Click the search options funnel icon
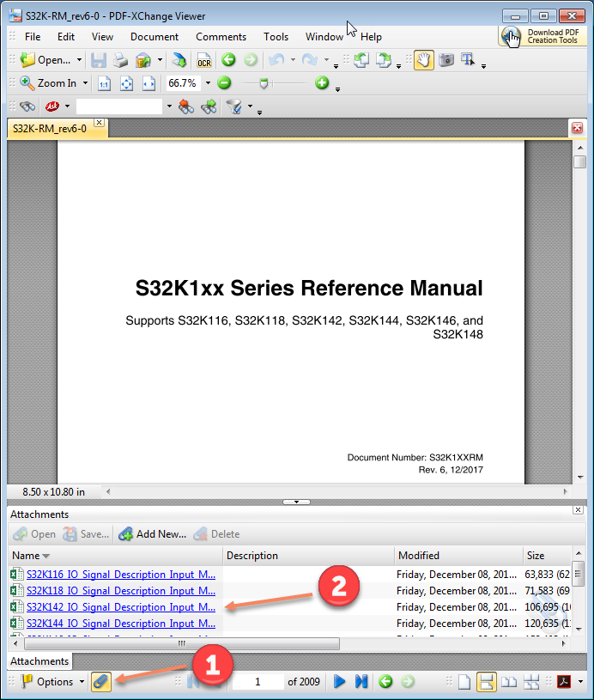594x700 pixels. point(233,107)
